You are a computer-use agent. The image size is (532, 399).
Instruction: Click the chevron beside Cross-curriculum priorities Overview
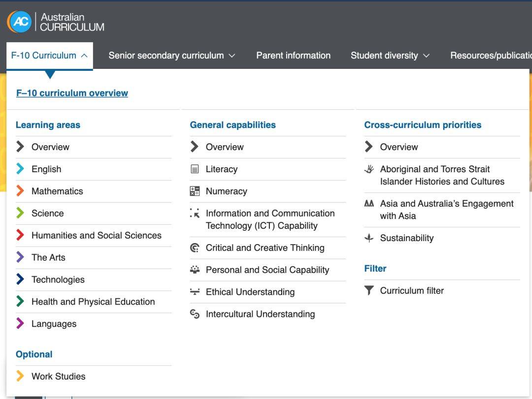tap(369, 147)
